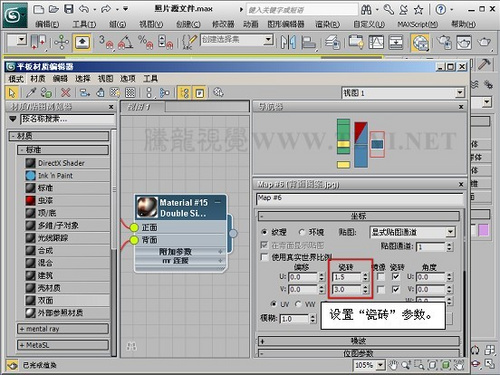
Task: Toggle the V Tile checkbox
Action: point(395,289)
